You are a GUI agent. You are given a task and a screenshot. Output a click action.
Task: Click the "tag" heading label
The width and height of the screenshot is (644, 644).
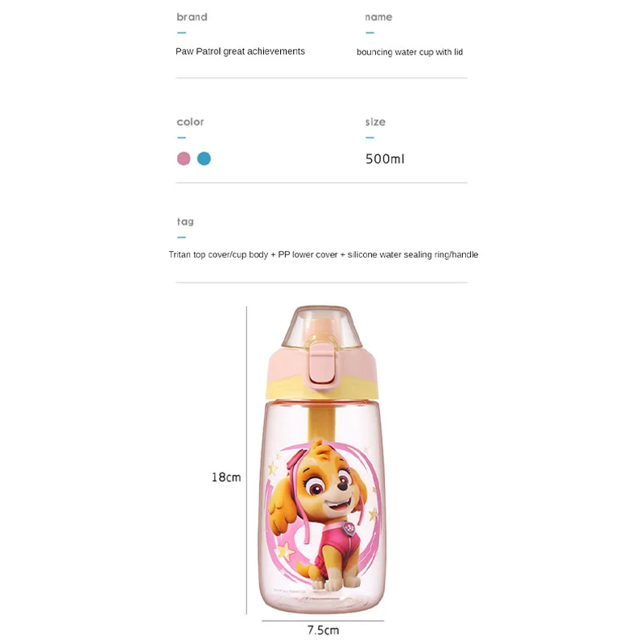185,221
